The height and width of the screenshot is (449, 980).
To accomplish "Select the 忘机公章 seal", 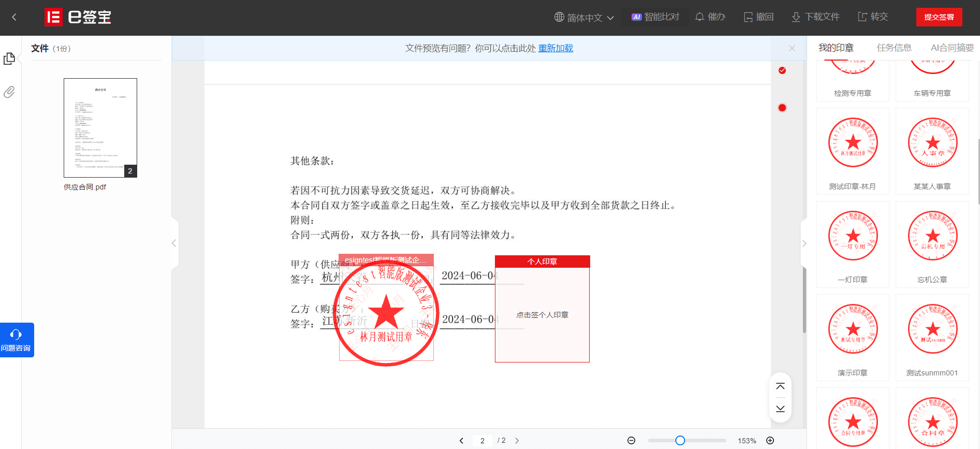I will (x=932, y=244).
